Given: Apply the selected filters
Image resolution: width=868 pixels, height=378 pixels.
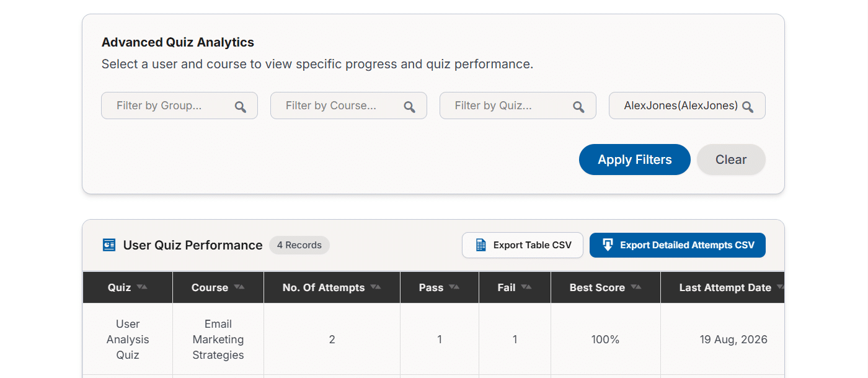Looking at the screenshot, I should pyautogui.click(x=635, y=160).
